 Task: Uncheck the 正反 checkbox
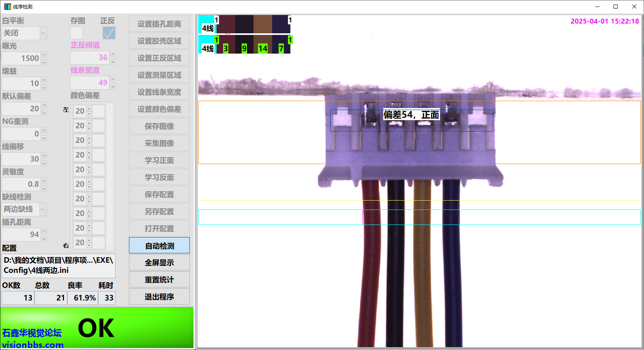pos(109,33)
